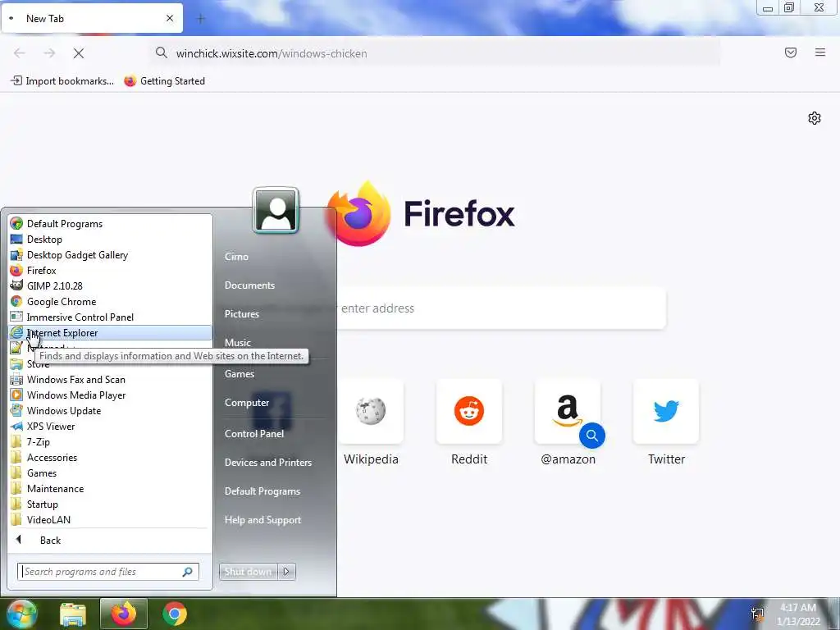
Task: Close the New Tab tab
Action: (170, 18)
